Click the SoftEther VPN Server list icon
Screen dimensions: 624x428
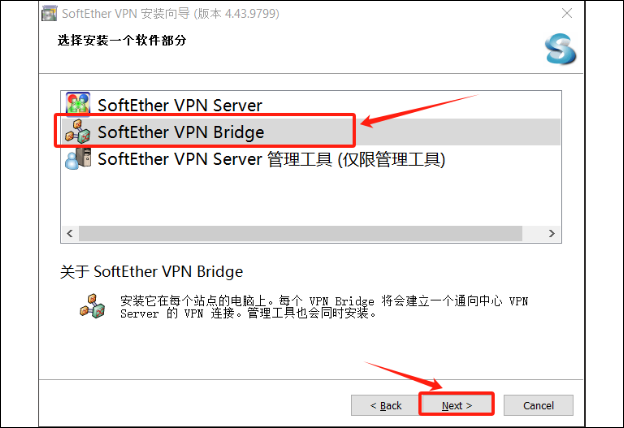point(78,105)
